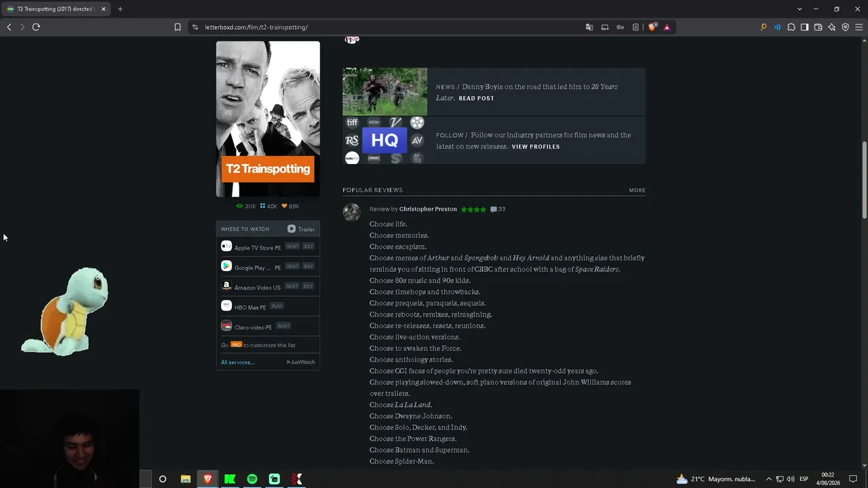View the 311K watched count
This screenshot has width=868, height=488.
246,206
